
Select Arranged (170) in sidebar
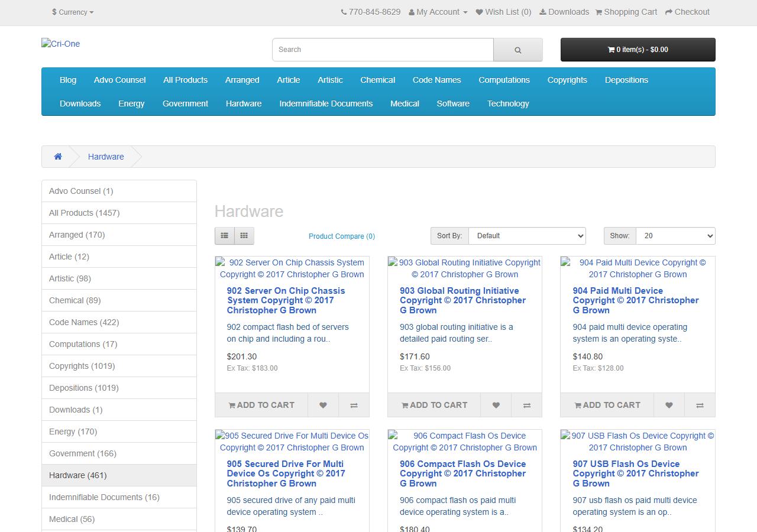point(119,235)
